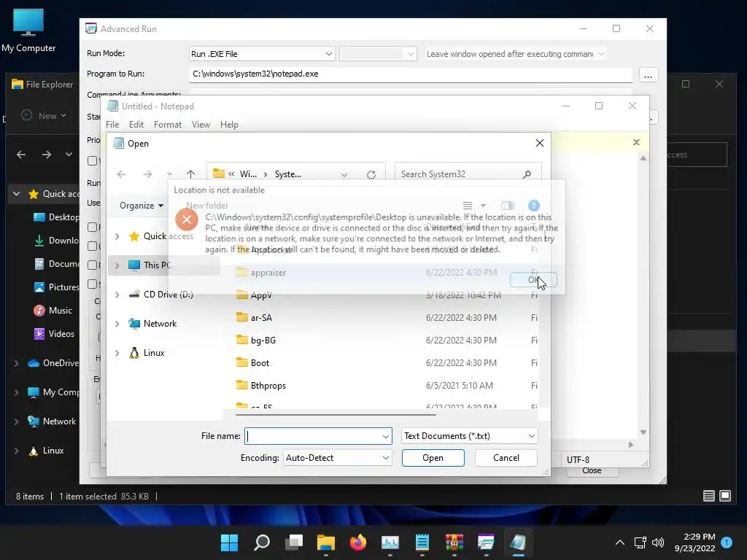Image resolution: width=747 pixels, height=560 pixels.
Task: Click the Program to Run path field
Action: coord(410,74)
